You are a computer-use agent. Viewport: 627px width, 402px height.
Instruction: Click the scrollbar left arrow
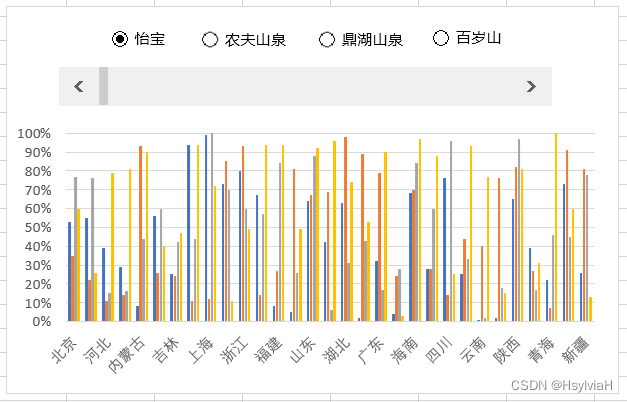[79, 86]
